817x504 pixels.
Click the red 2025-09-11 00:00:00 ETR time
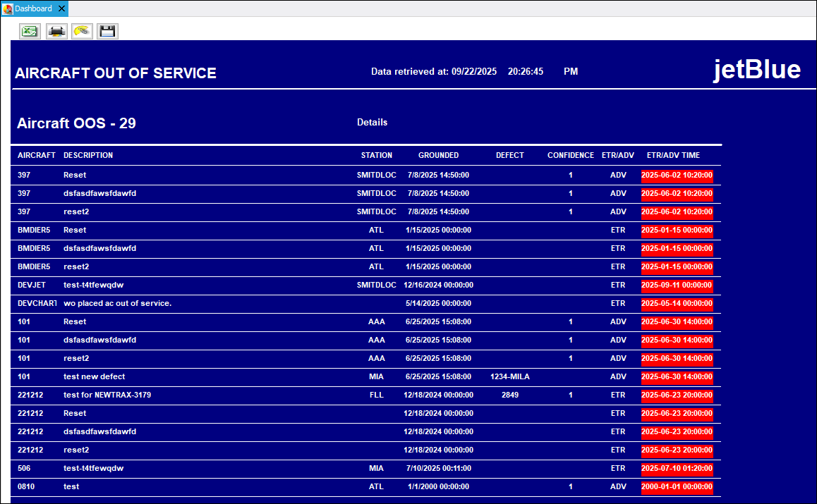tap(677, 285)
